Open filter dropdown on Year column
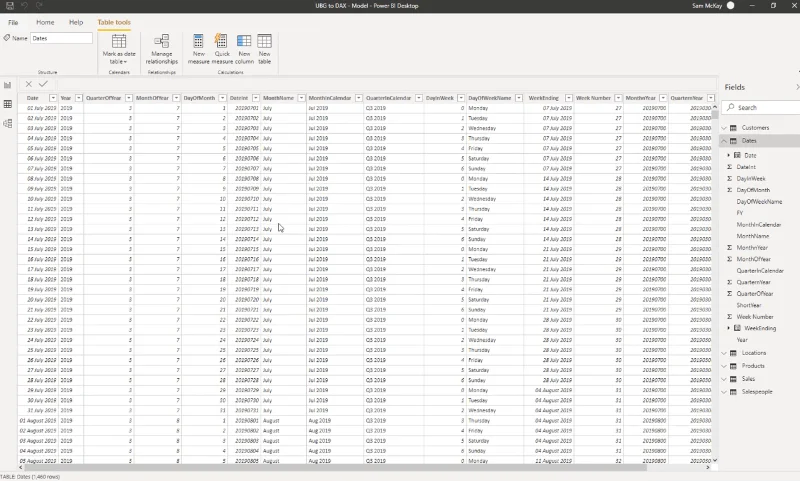 coord(79,98)
